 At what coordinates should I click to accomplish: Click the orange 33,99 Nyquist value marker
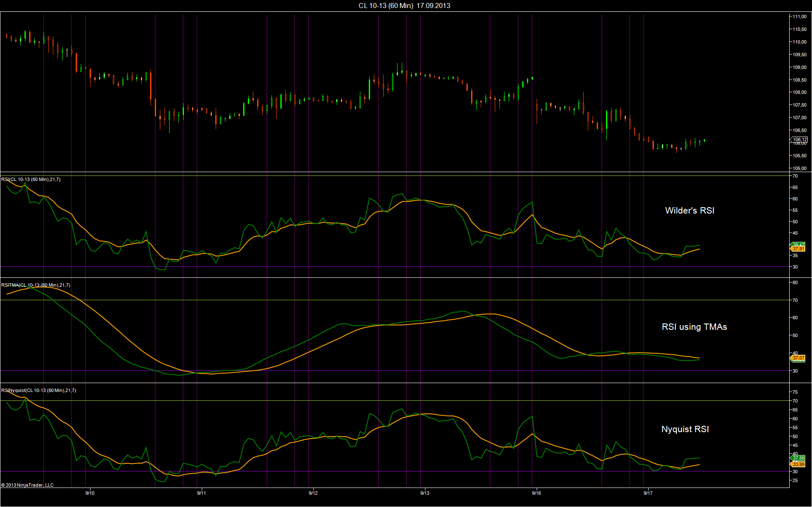click(x=798, y=464)
